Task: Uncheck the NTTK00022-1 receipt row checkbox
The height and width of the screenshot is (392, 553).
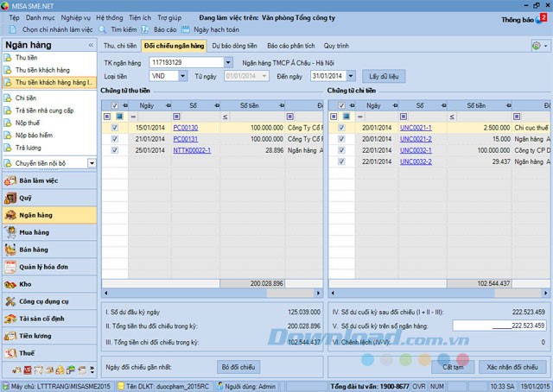Action: coord(115,149)
